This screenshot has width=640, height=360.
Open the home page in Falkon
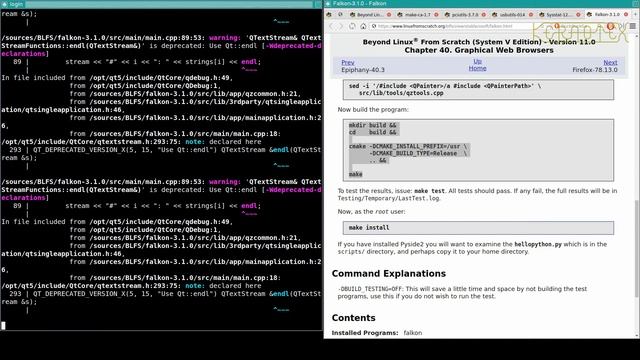tap(363, 26)
